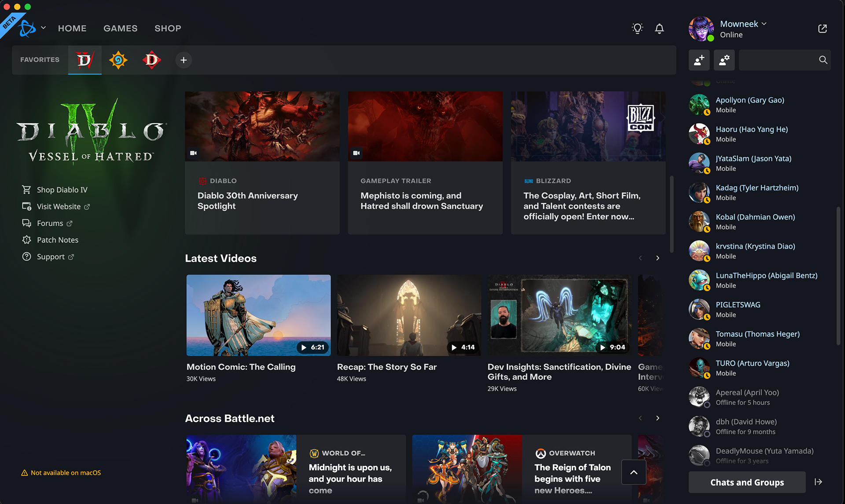This screenshot has height=504, width=845.
Task: Open friend settings gear-person icon
Action: pyautogui.click(x=724, y=60)
